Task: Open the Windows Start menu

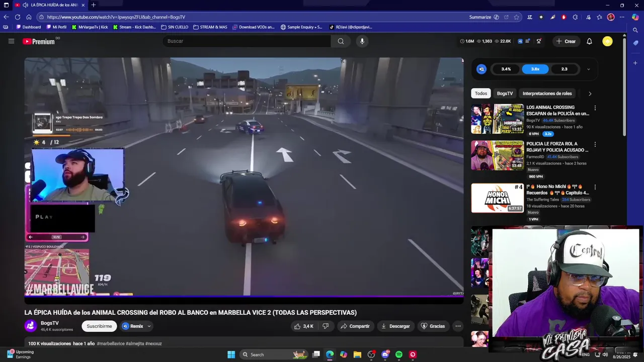Action: (x=231, y=354)
